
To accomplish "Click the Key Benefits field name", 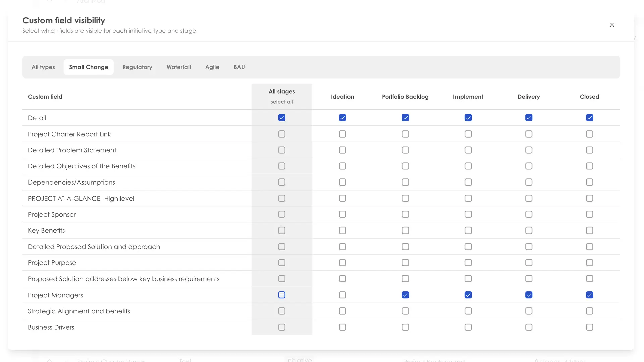I will (x=46, y=231).
